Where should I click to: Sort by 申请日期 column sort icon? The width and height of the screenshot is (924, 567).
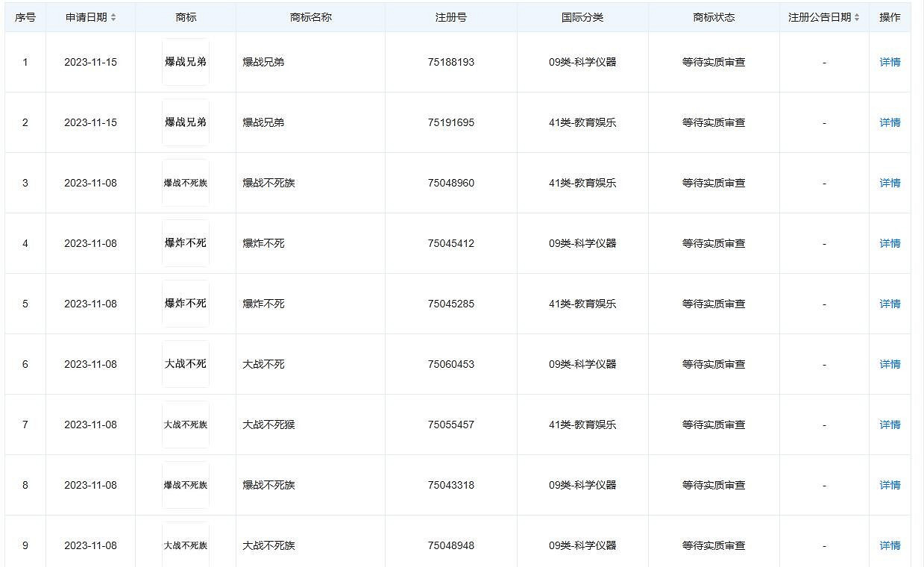113,17
